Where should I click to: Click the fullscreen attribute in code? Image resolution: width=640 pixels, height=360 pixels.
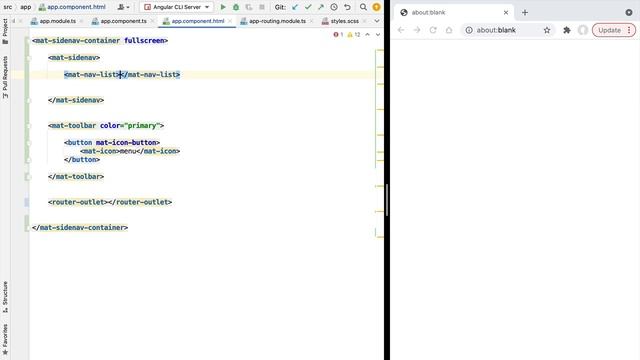pos(144,40)
